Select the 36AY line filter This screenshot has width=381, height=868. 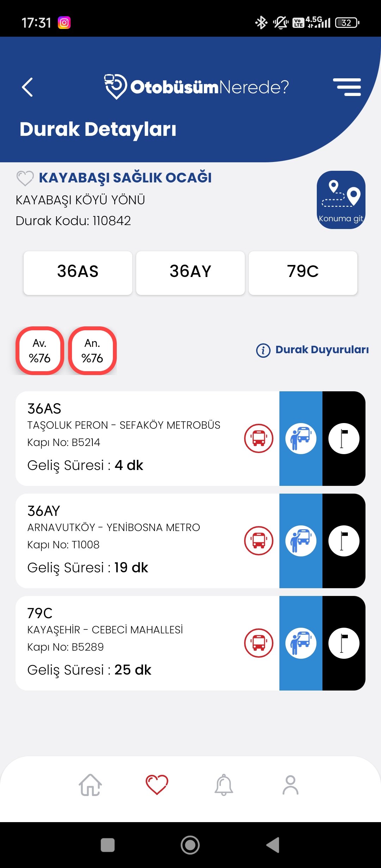tap(190, 272)
